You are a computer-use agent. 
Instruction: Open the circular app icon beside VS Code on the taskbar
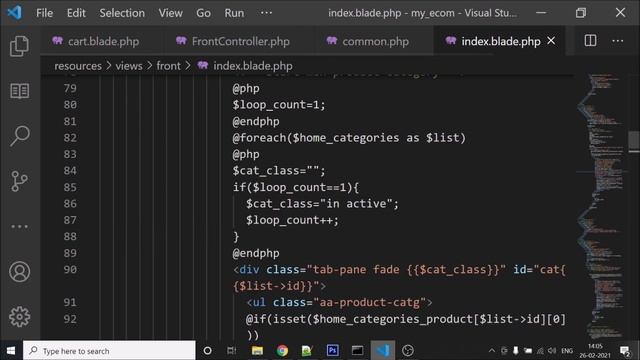(408, 351)
